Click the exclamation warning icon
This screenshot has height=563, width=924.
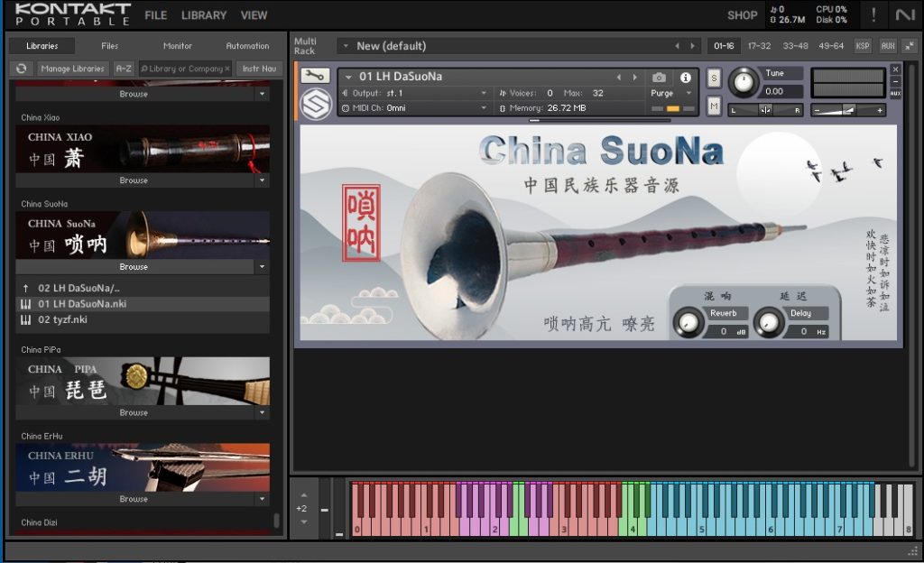pyautogui.click(x=873, y=14)
